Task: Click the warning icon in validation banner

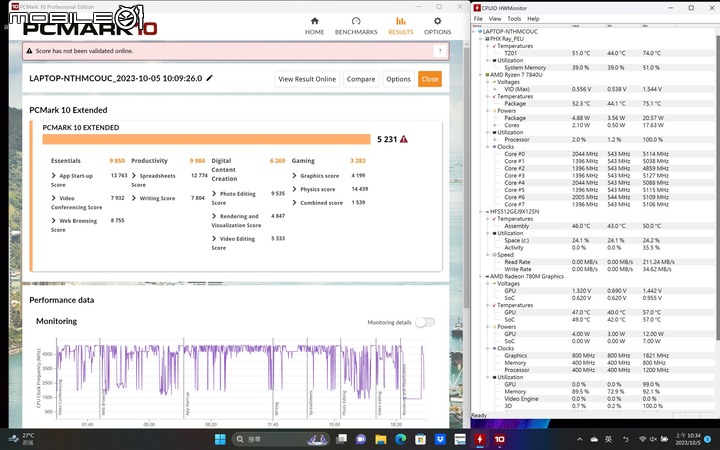Action: point(29,51)
